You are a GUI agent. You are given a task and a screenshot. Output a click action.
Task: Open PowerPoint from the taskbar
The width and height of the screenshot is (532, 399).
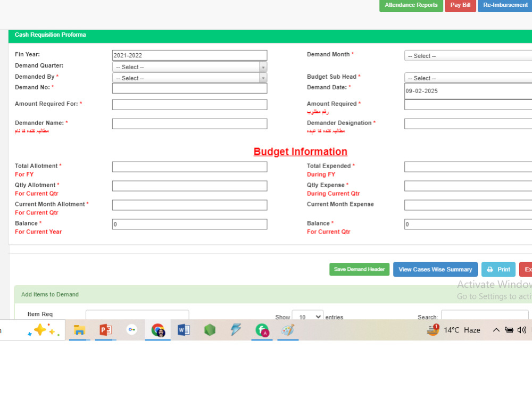[x=105, y=330]
